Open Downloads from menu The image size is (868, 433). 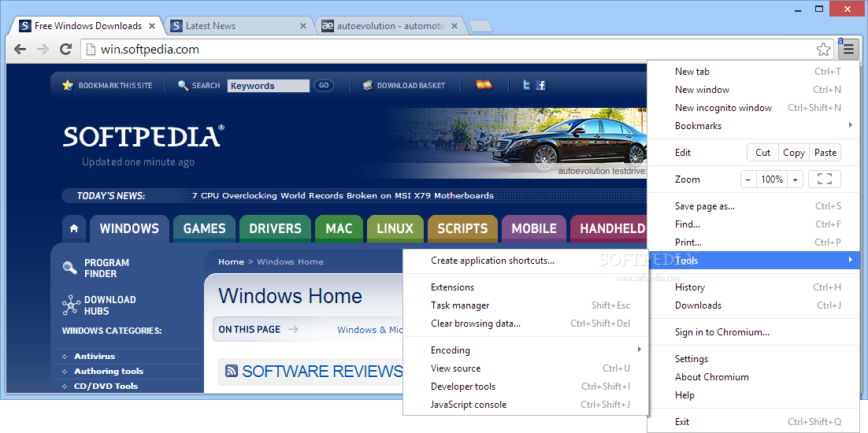click(754, 305)
